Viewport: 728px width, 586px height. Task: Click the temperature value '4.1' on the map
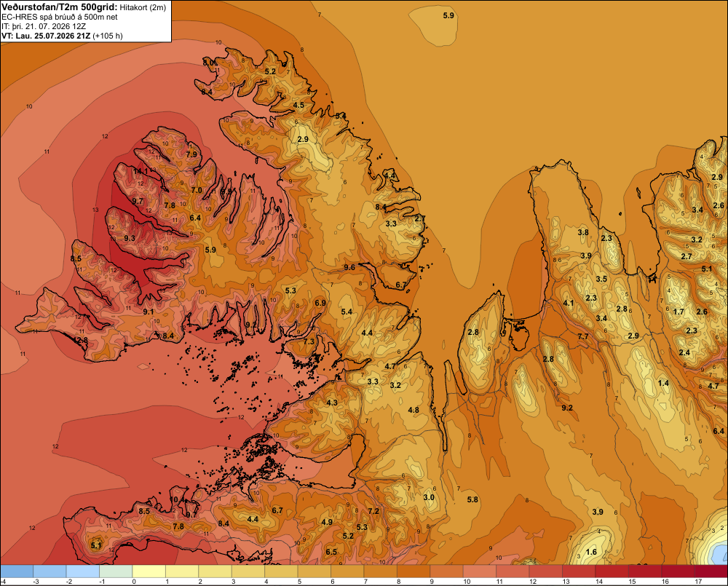569,304
